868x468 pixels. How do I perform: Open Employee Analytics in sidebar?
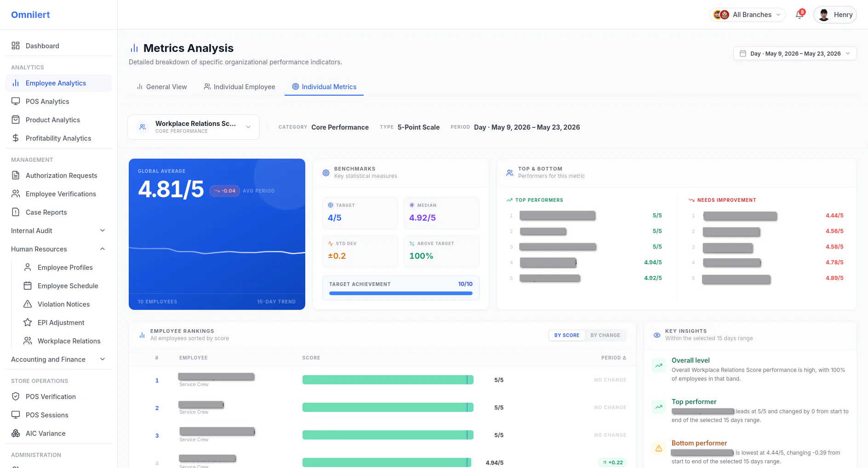[x=58, y=83]
